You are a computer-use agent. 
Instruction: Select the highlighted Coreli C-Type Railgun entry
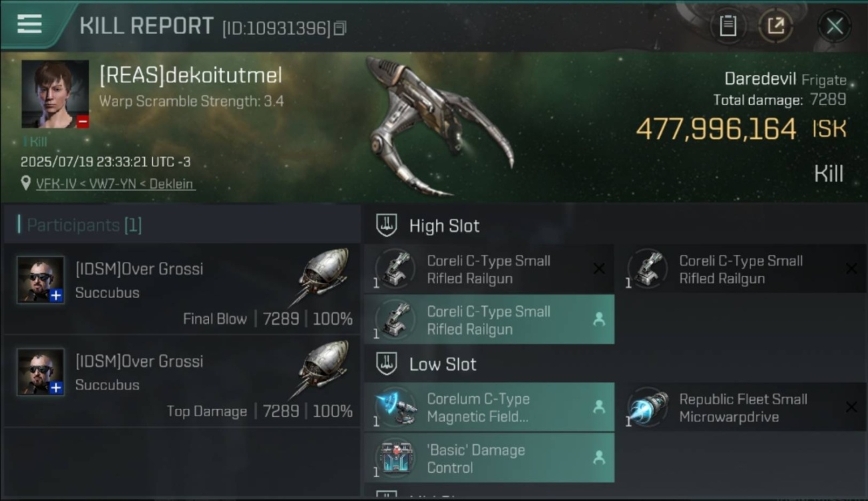click(489, 319)
